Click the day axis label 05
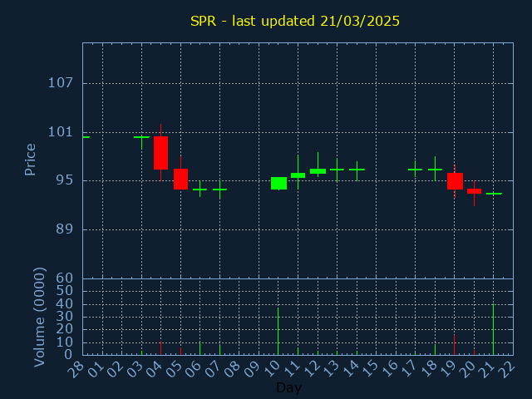 [x=175, y=369]
